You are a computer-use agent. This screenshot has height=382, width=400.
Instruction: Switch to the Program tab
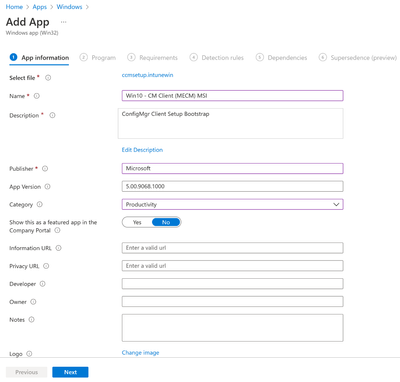pos(98,58)
